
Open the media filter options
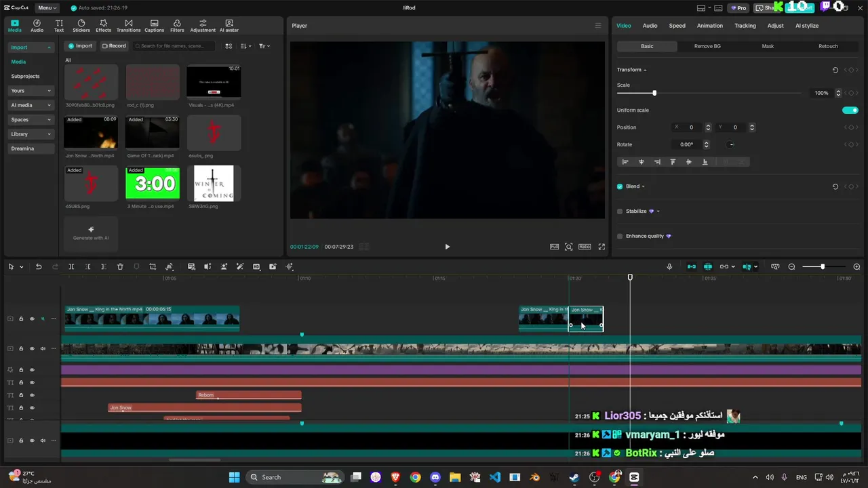click(264, 46)
